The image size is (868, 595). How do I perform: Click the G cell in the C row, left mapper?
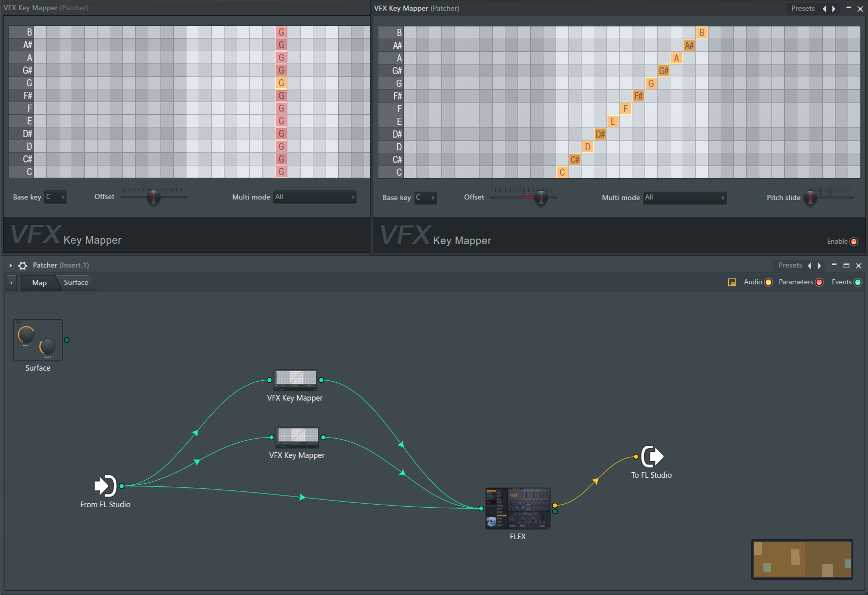[281, 172]
